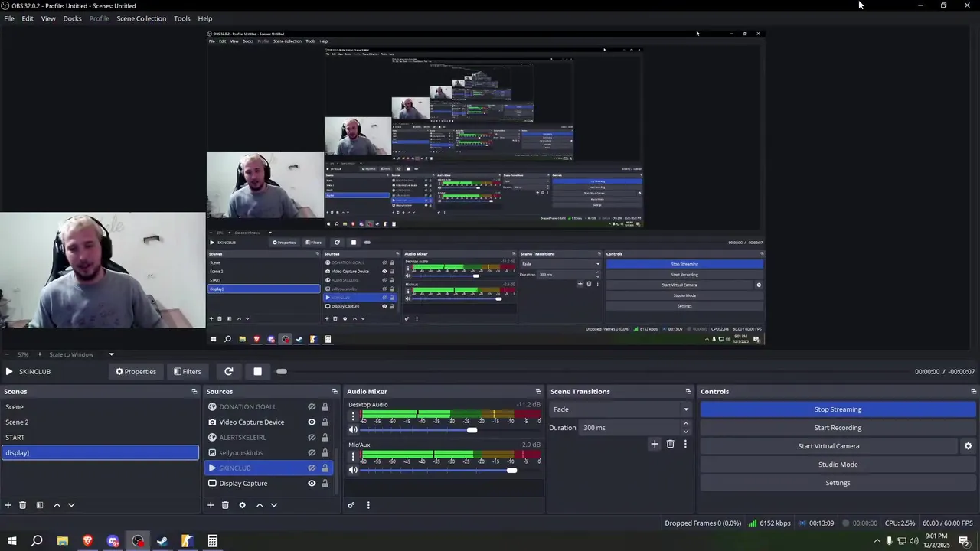Open virtual camera settings gear
This screenshot has height=551, width=980.
point(968,446)
